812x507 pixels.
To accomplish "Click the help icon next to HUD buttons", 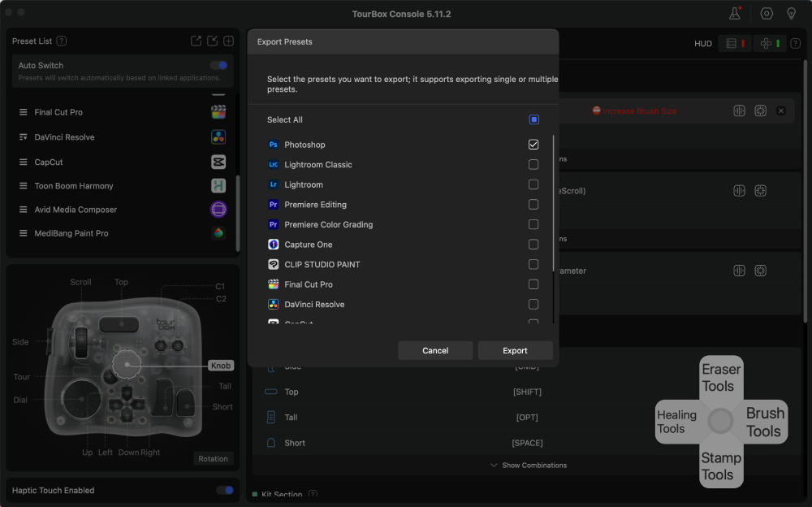I will pos(796,44).
